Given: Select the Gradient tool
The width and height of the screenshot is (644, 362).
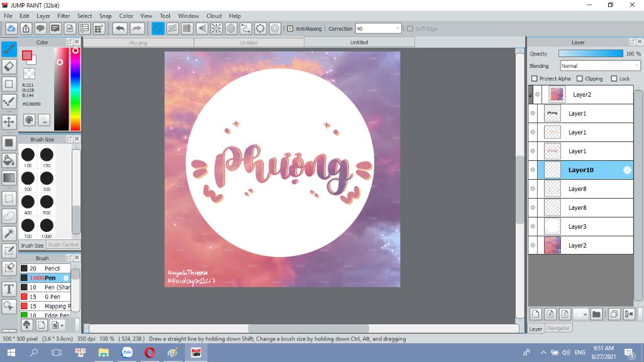Looking at the screenshot, I should (x=9, y=178).
